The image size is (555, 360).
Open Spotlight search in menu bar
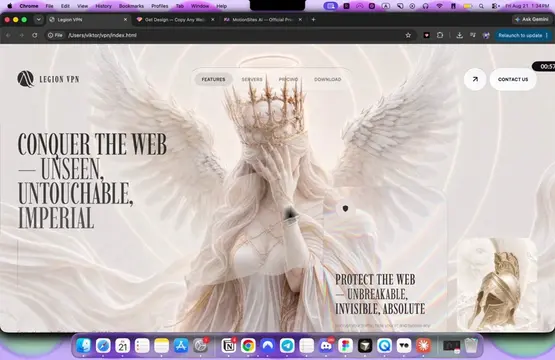click(481, 6)
